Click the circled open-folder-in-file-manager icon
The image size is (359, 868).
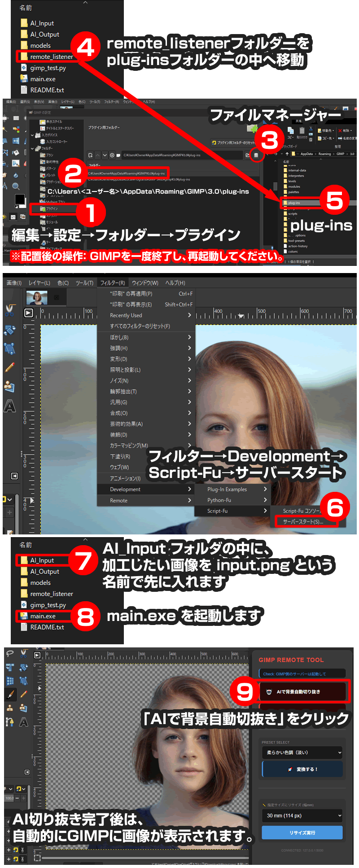256,155
